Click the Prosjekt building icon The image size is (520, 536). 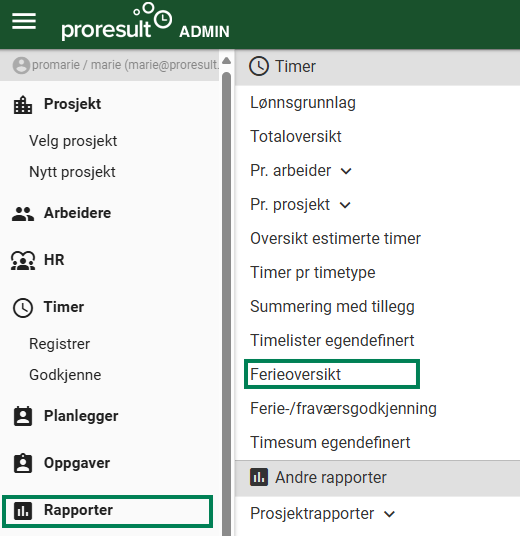pos(23,105)
